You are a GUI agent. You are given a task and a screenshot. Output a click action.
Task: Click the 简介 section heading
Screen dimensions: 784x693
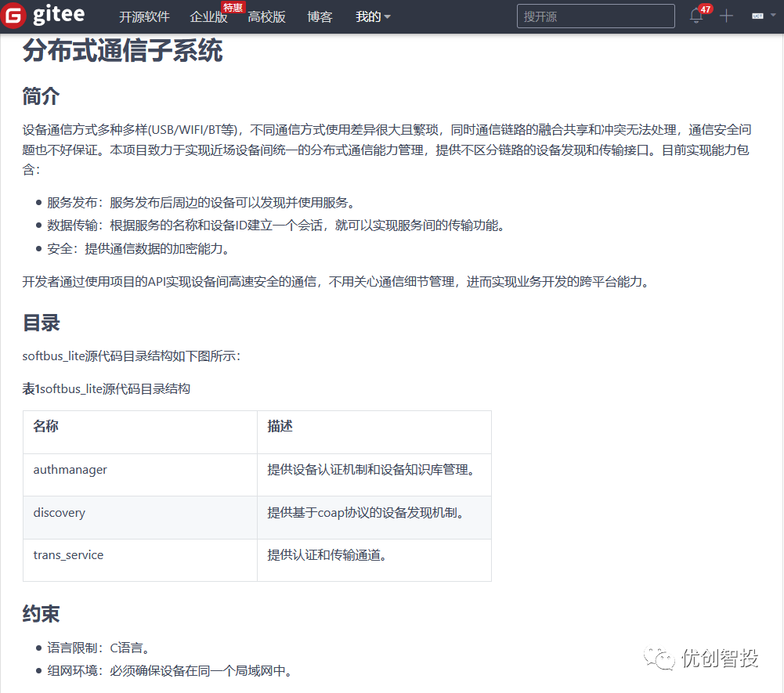[x=41, y=96]
